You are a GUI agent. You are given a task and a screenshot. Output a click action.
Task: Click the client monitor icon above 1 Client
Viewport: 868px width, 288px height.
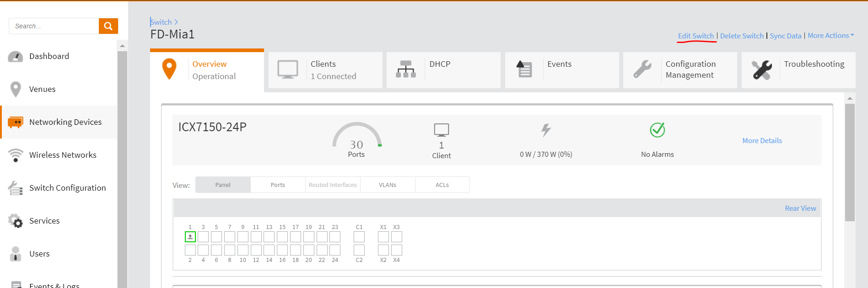[x=442, y=130]
